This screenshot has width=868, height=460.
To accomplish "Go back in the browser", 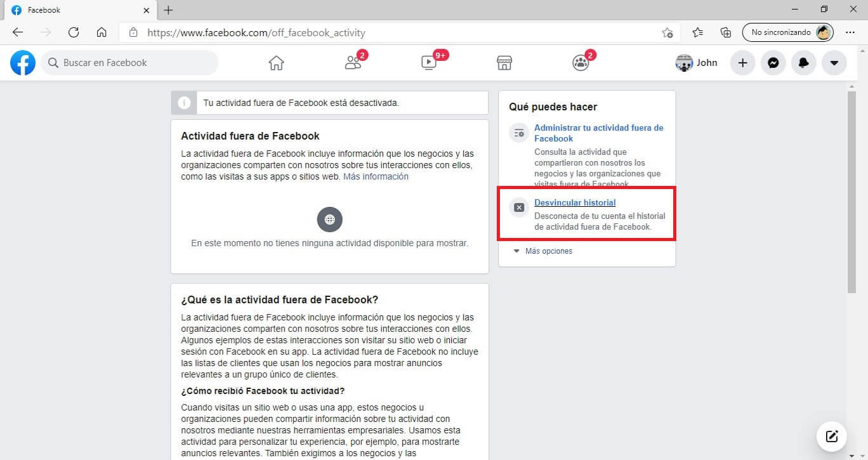I will coord(18,32).
